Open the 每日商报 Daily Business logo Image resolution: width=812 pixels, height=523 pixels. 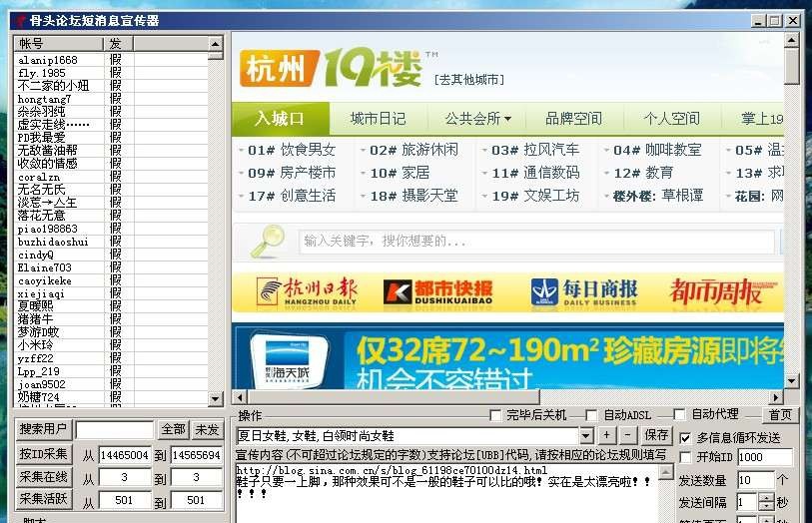583,292
